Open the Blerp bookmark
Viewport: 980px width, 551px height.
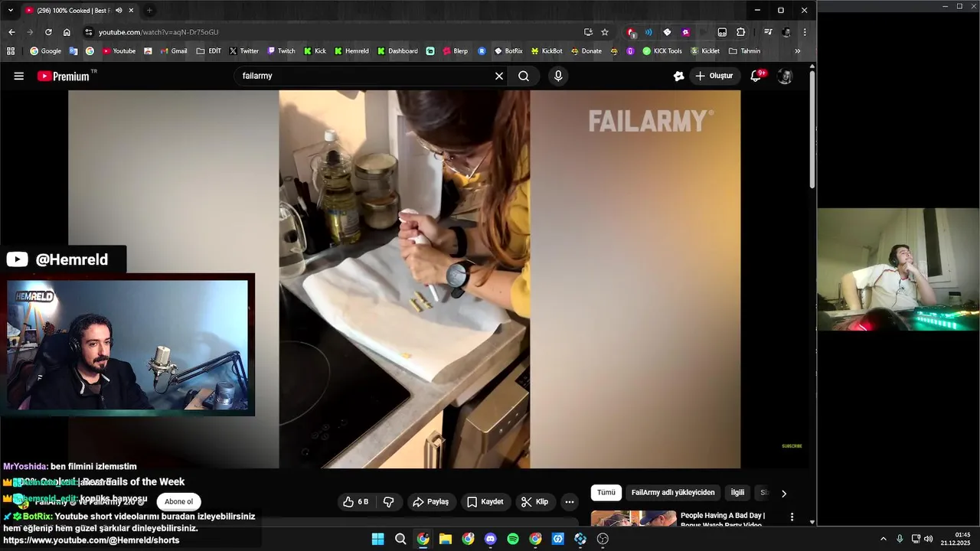pos(456,51)
